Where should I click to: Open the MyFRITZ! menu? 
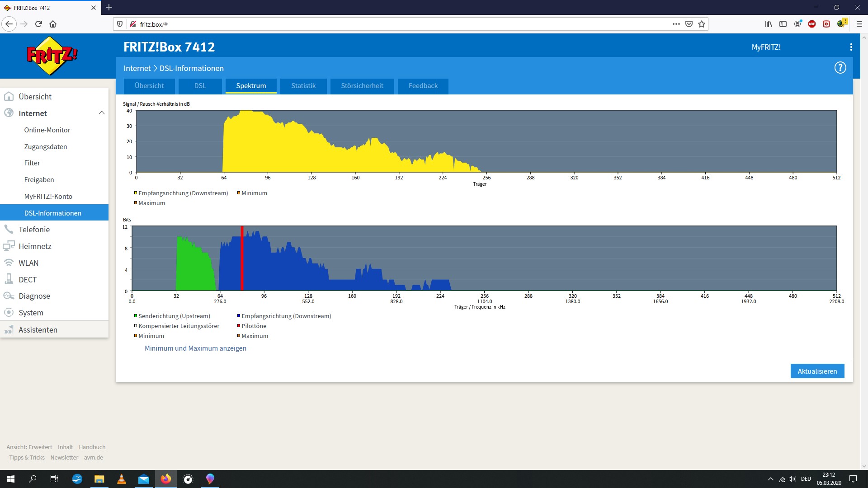[766, 47]
